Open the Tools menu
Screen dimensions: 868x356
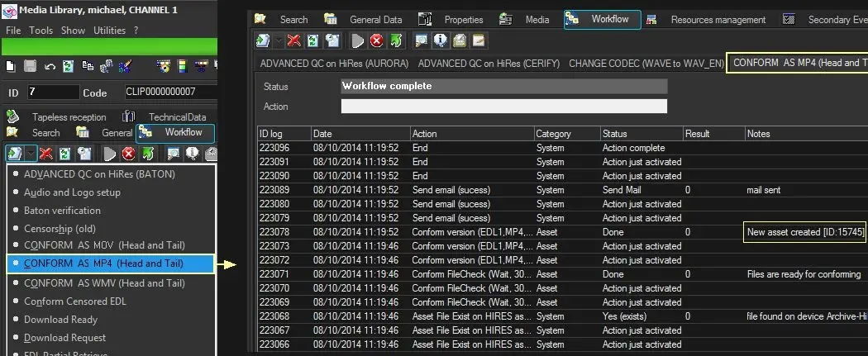pos(41,30)
